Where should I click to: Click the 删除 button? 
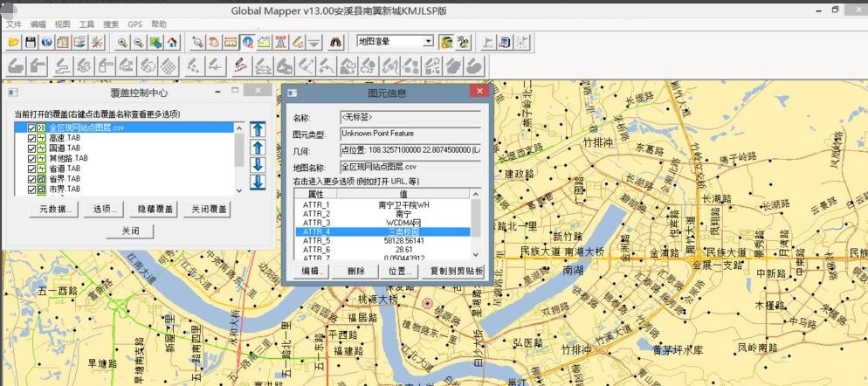(355, 272)
